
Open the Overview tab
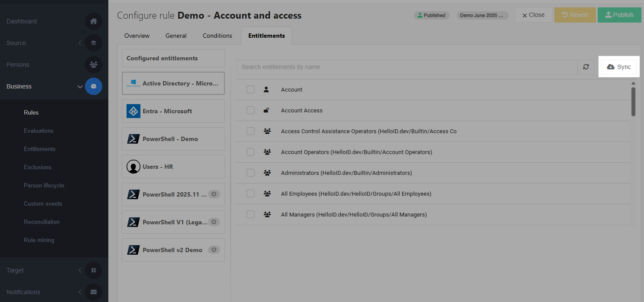click(x=137, y=36)
